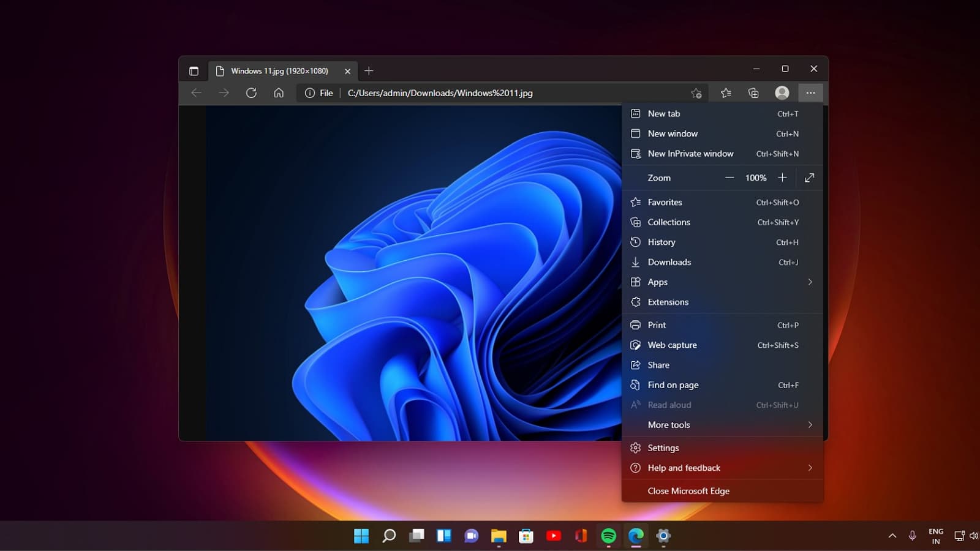This screenshot has height=551, width=980.
Task: Open the Favorites toolbar button
Action: 726,93
